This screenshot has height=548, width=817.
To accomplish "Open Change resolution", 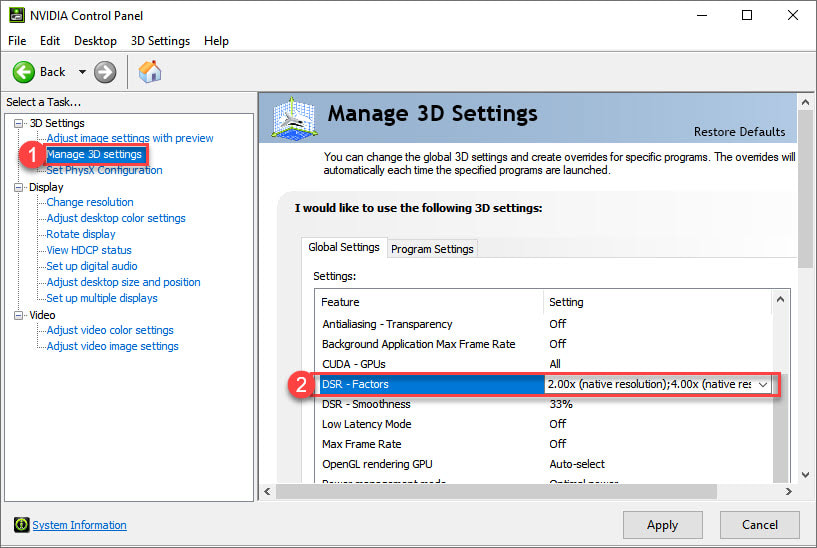I will [90, 202].
